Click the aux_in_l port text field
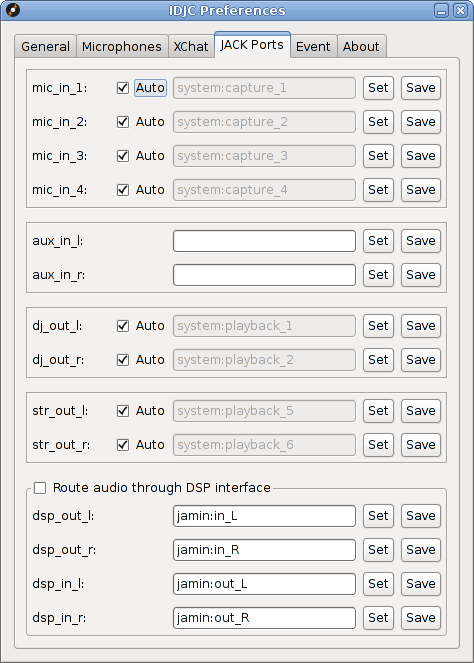The width and height of the screenshot is (474, 663). [264, 241]
